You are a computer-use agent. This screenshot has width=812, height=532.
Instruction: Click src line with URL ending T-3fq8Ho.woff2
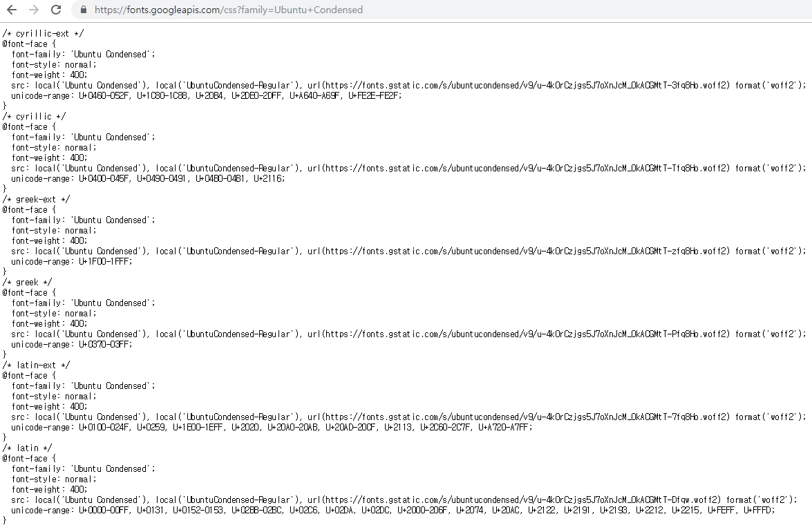pyautogui.click(x=408, y=86)
